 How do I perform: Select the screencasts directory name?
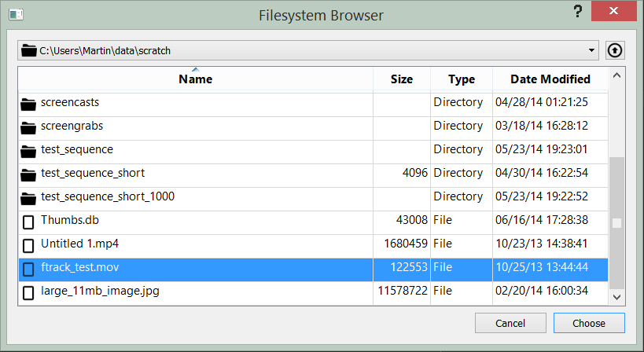coord(70,102)
